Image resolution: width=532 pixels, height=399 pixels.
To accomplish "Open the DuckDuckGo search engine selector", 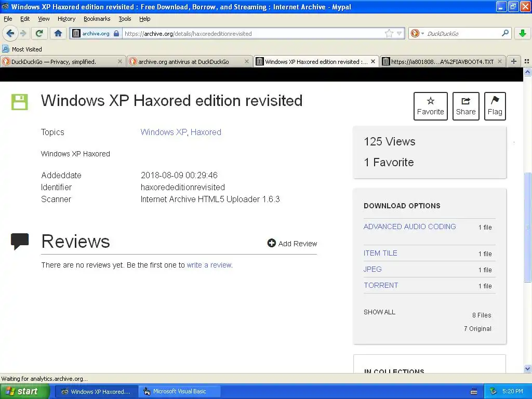I will tap(417, 33).
